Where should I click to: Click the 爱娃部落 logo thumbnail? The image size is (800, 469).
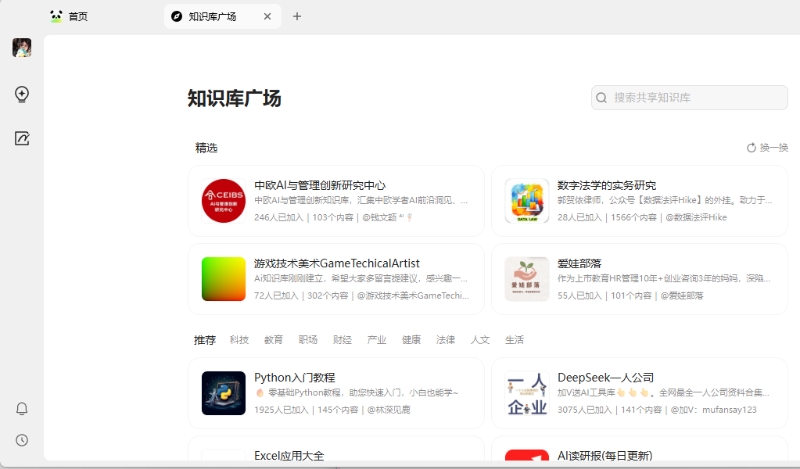[527, 279]
